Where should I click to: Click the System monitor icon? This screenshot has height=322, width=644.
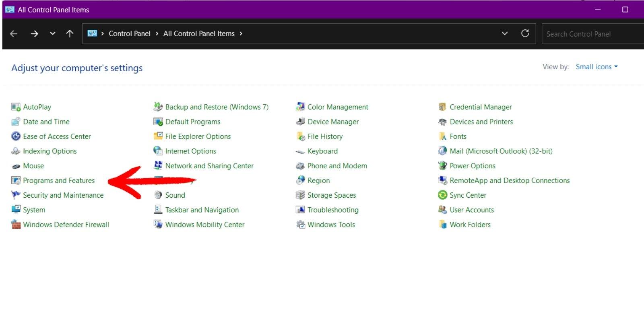point(16,210)
